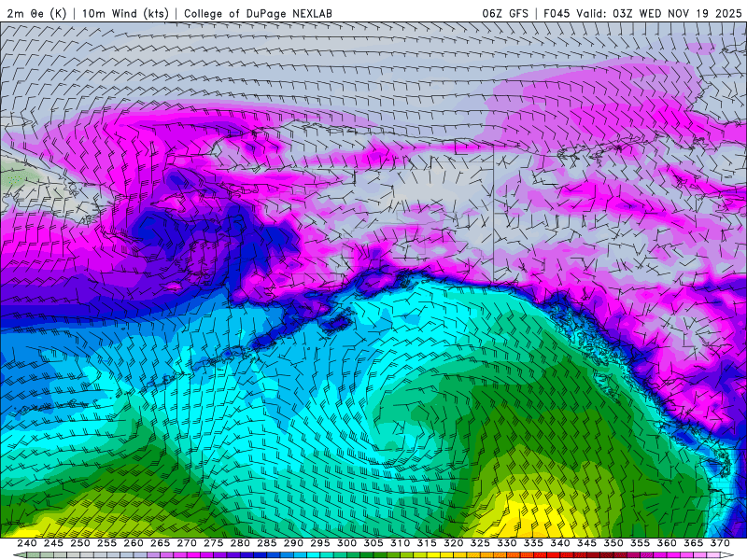Click the 245 value on the legend
747x560 pixels.
(x=53, y=543)
